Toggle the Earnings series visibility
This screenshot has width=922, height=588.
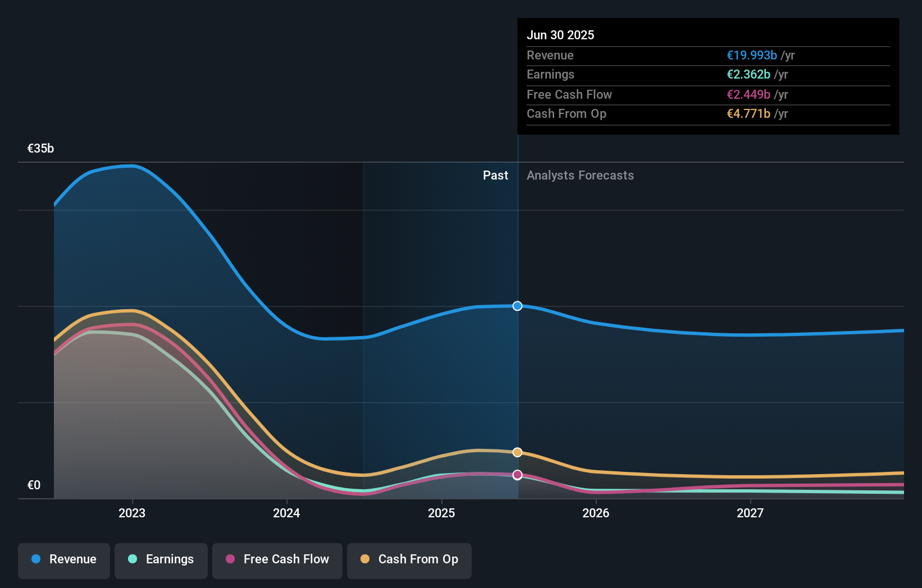(x=161, y=561)
